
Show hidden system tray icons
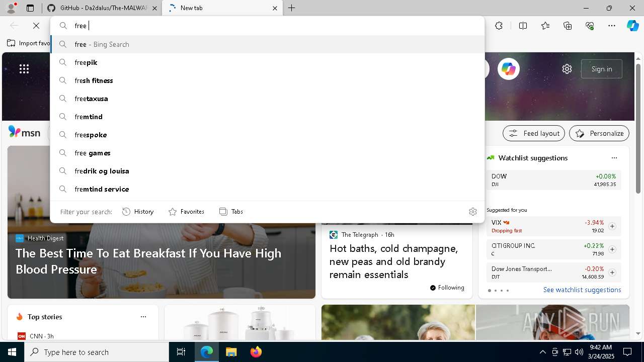click(542, 352)
